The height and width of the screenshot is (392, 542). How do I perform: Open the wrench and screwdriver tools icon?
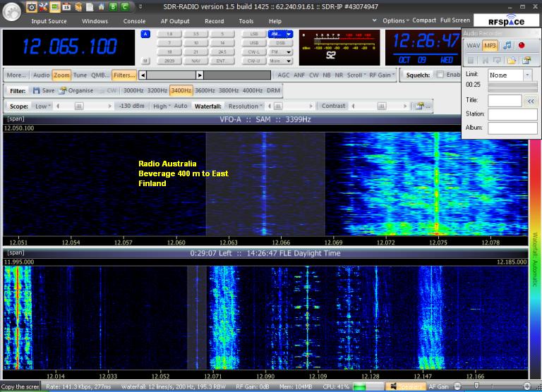point(43,6)
